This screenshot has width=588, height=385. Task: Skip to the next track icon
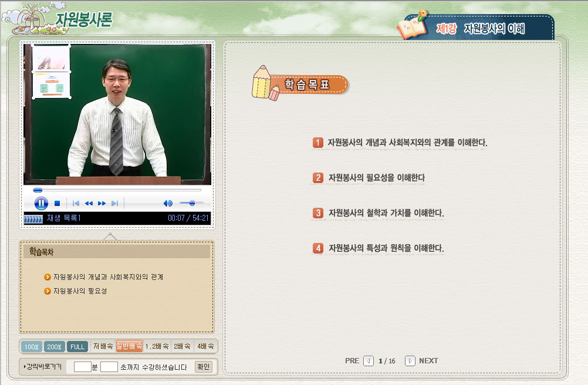click(x=116, y=202)
